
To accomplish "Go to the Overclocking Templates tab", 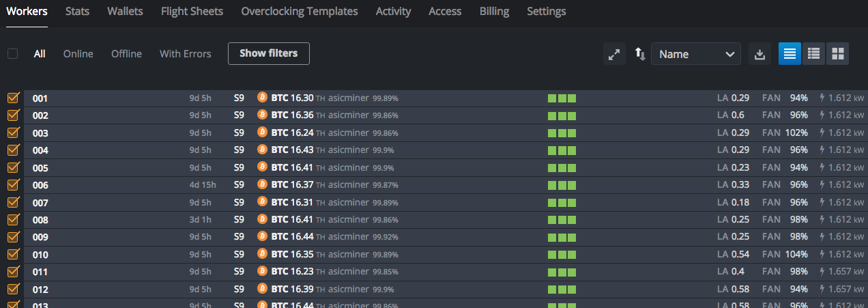I will tap(299, 12).
